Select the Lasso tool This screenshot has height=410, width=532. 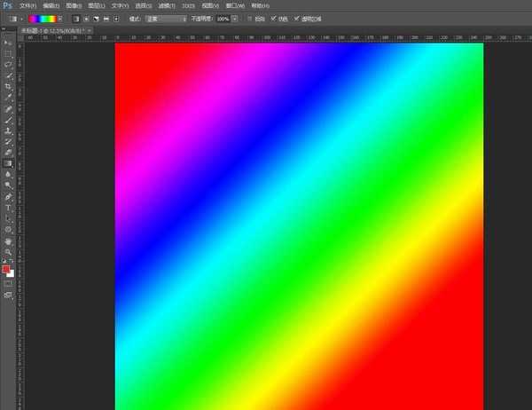[8, 65]
